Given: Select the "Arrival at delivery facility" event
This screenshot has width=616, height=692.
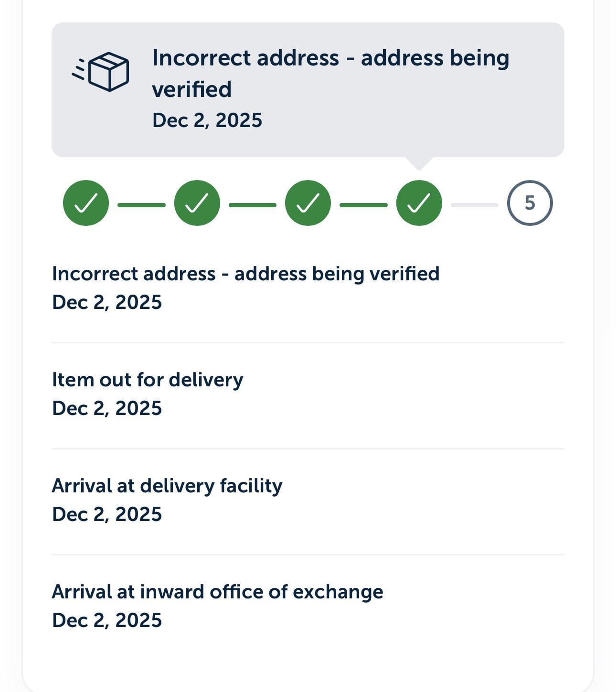Looking at the screenshot, I should (167, 486).
